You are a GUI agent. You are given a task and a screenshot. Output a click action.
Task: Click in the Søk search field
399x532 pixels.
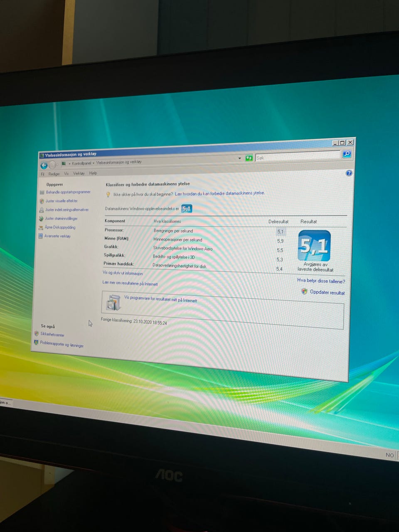tap(297, 156)
